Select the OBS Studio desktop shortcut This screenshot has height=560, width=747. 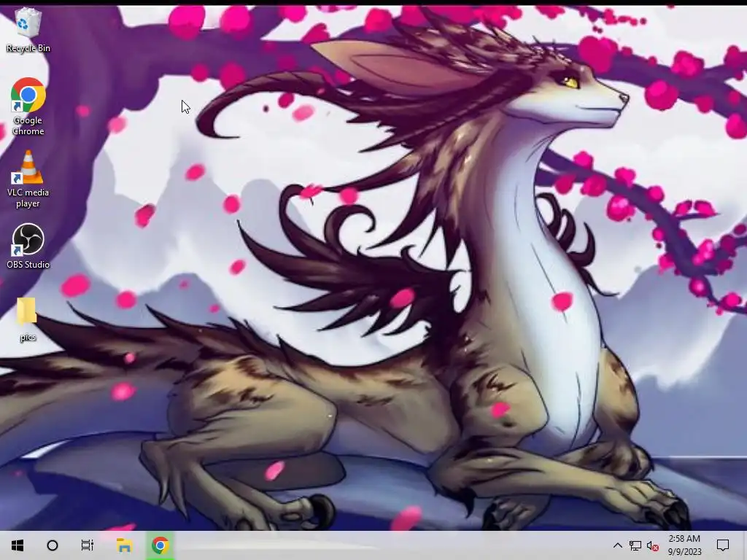point(28,246)
